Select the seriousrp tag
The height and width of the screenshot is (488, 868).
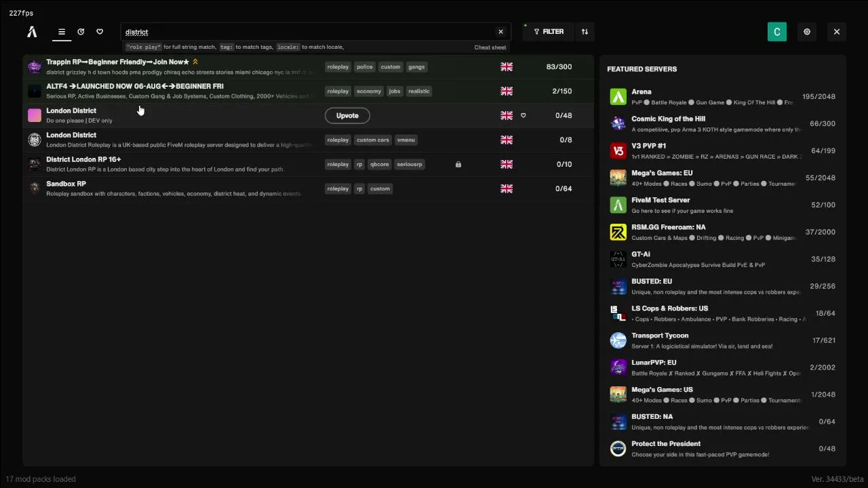pyautogui.click(x=410, y=164)
